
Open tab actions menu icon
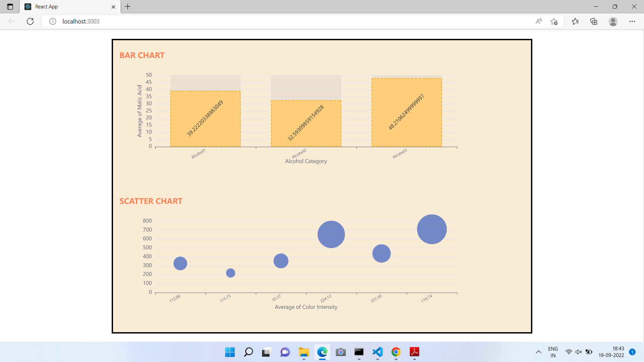[10, 7]
